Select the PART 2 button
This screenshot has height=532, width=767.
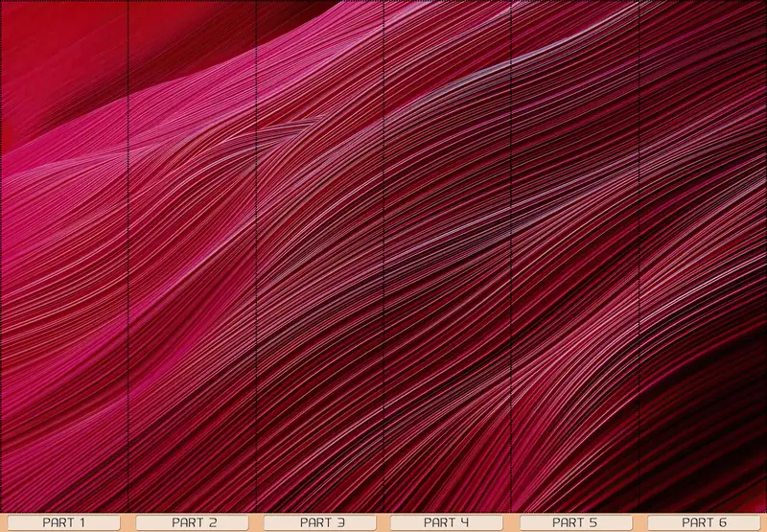point(192,522)
